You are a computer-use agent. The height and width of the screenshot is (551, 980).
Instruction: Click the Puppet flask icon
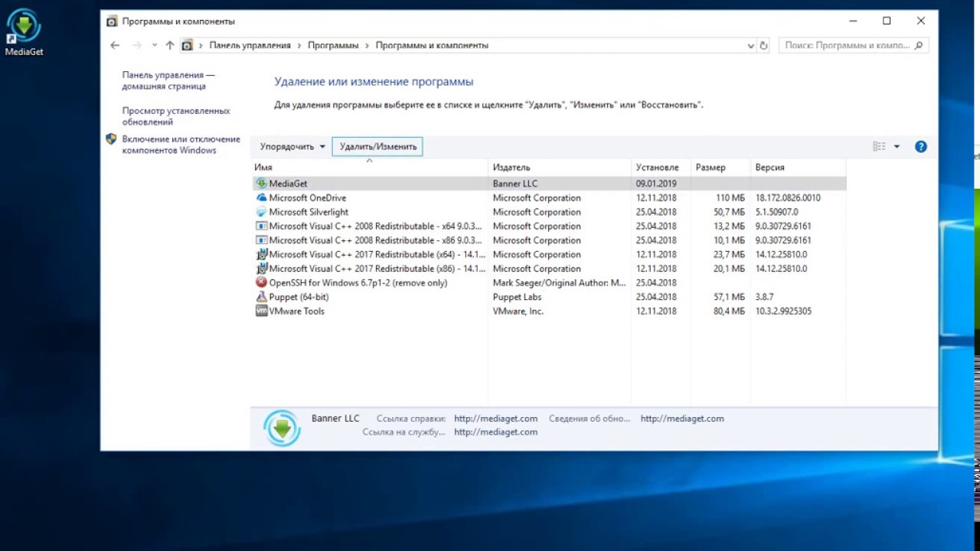coord(261,297)
